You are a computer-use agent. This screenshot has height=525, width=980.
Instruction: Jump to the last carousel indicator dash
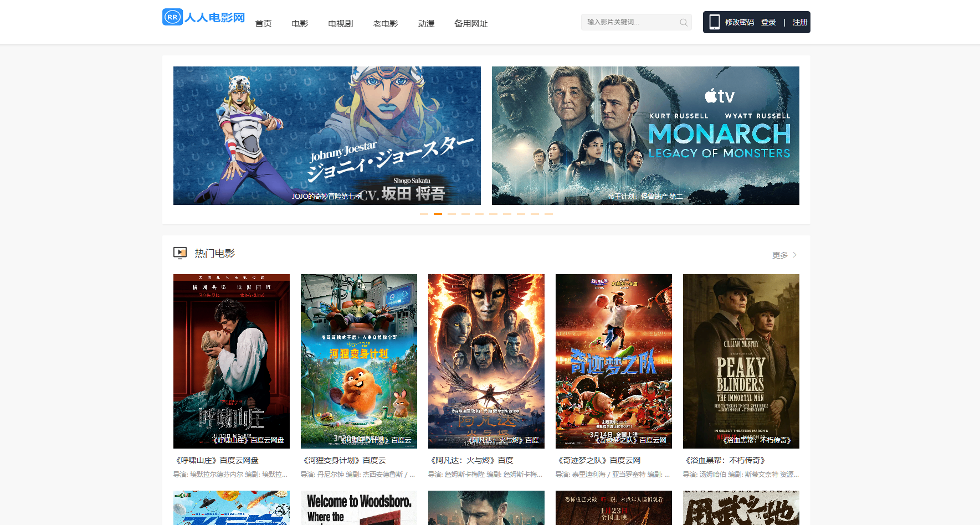[x=548, y=214]
